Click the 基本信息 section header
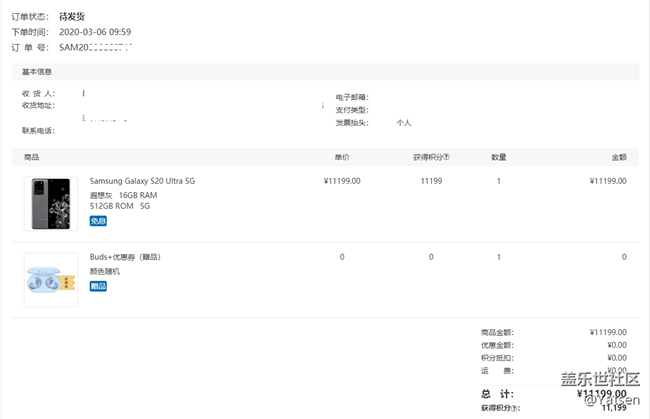Viewport: 650px width, 419px height. [x=37, y=72]
